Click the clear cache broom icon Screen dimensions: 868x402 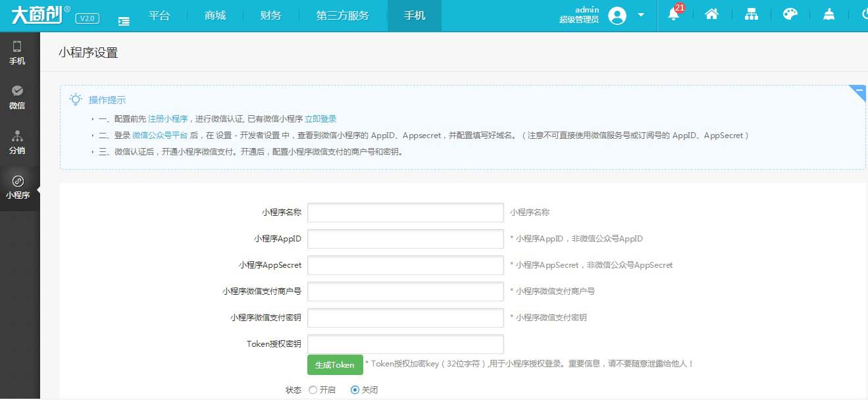[830, 14]
